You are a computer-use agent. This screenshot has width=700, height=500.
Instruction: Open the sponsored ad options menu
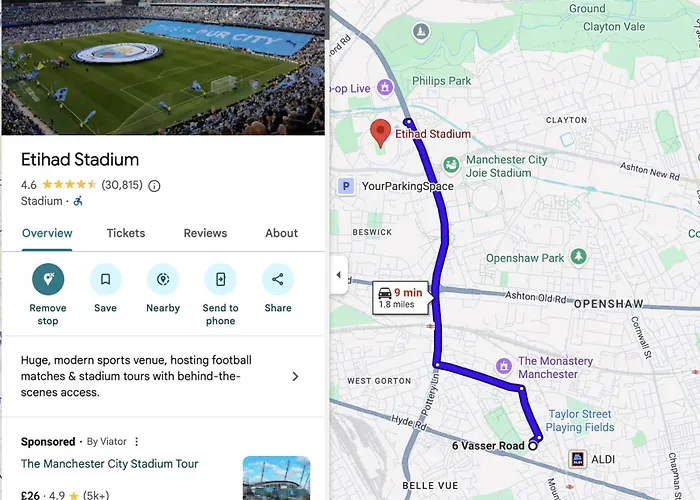pyautogui.click(x=137, y=442)
